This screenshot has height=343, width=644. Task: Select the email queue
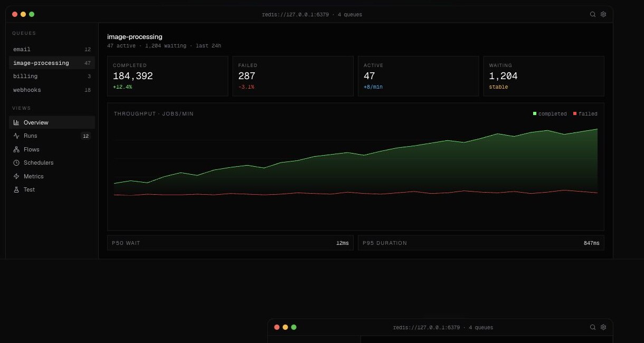(52, 49)
